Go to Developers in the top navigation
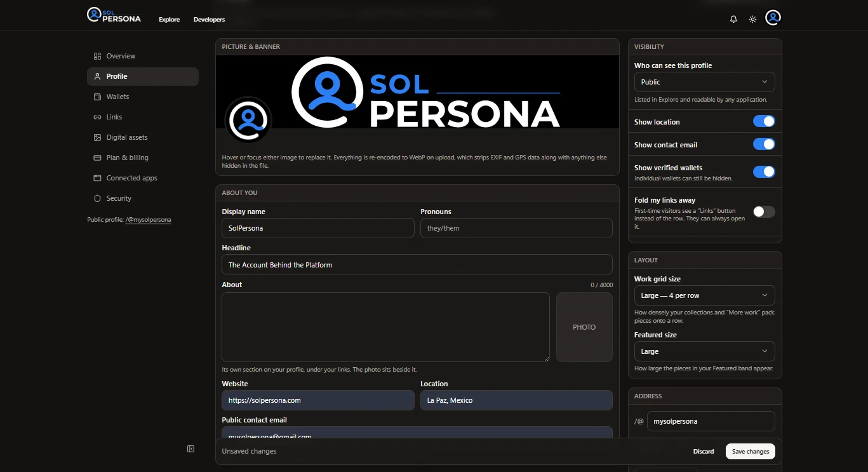Viewport: 868px width, 472px height. coord(209,20)
